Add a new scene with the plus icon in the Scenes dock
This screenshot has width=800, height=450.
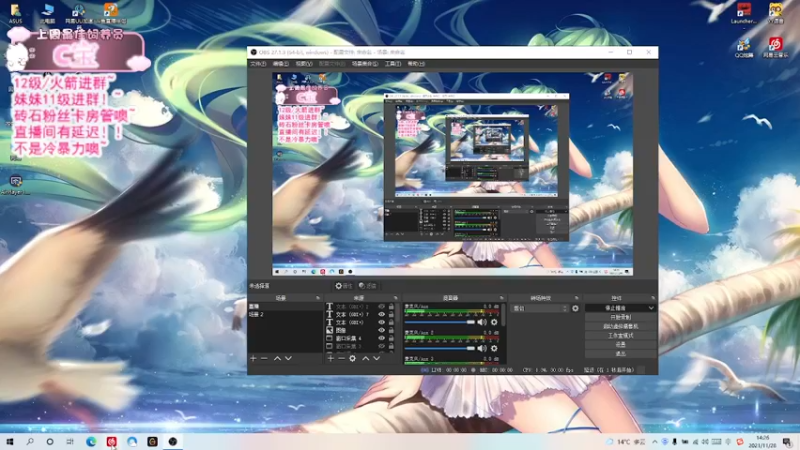(x=254, y=359)
